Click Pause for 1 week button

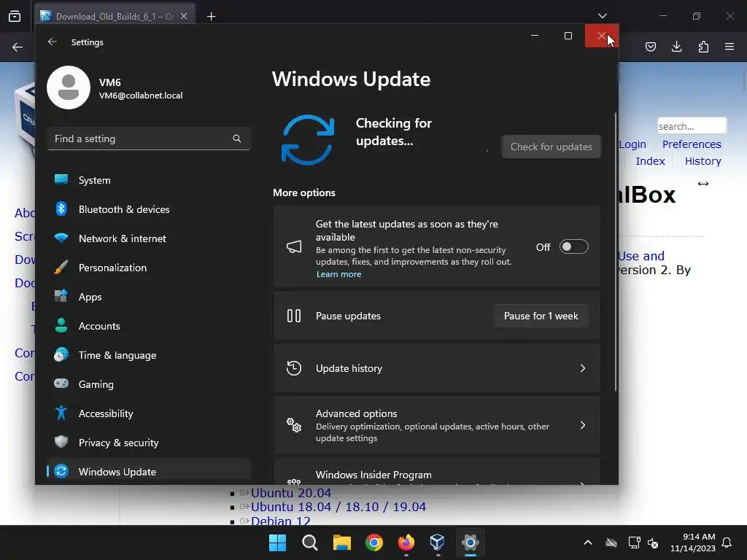(x=541, y=316)
